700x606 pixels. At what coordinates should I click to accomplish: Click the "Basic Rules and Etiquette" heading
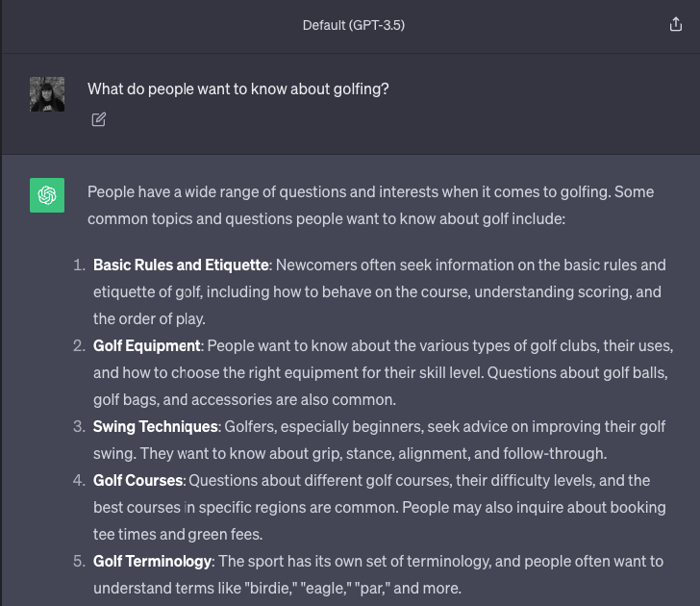coord(182,265)
